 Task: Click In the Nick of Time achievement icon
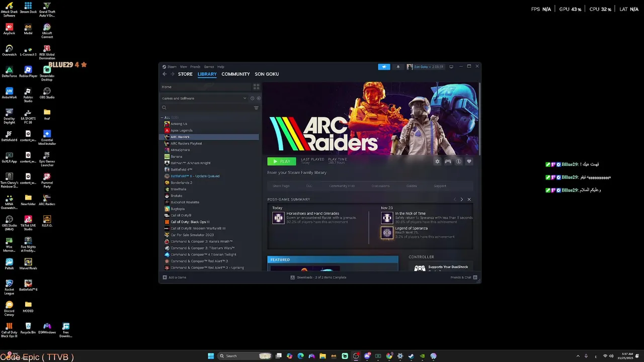click(387, 218)
